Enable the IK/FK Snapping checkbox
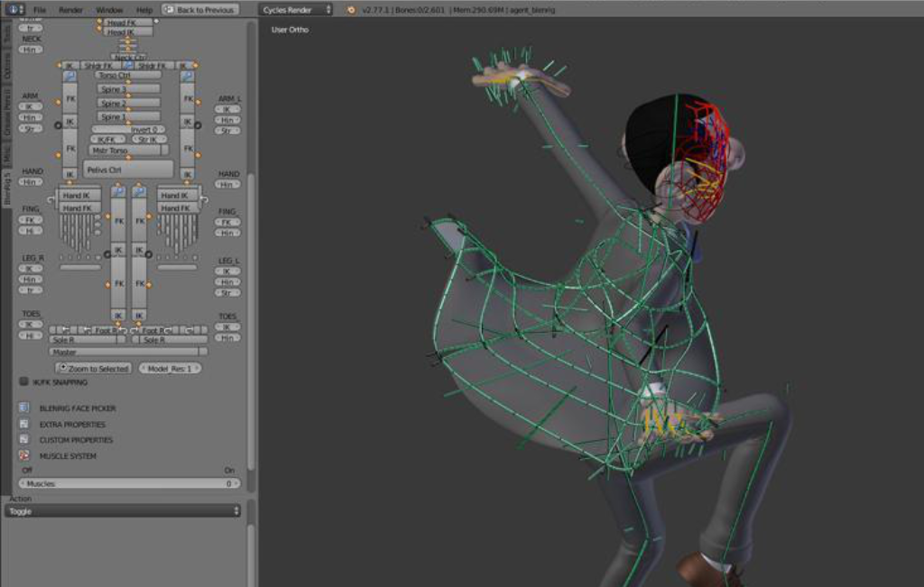This screenshot has width=924, height=587. point(24,382)
